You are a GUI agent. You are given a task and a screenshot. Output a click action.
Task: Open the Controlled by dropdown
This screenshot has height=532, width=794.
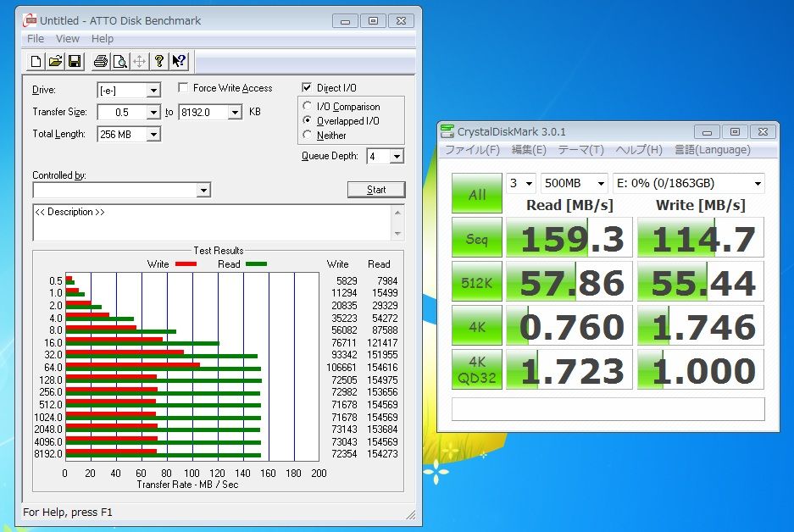[203, 191]
